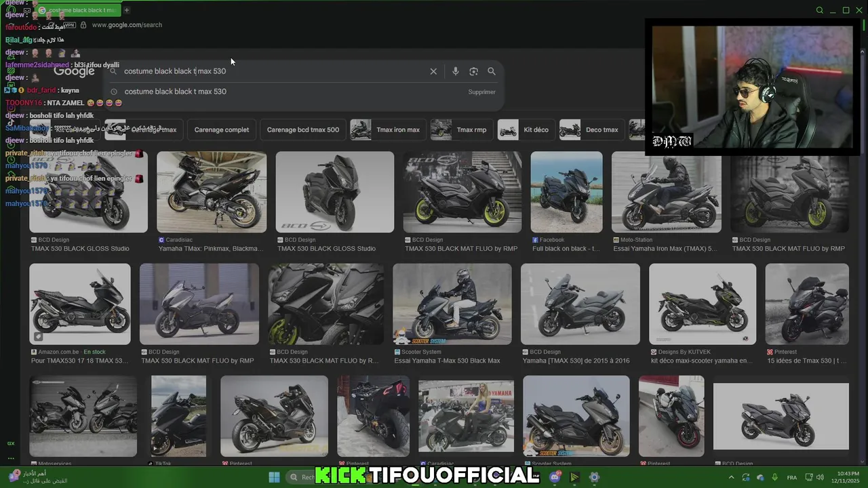The image size is (868, 488).
Task: Show hidden system tray icons
Action: click(x=731, y=477)
